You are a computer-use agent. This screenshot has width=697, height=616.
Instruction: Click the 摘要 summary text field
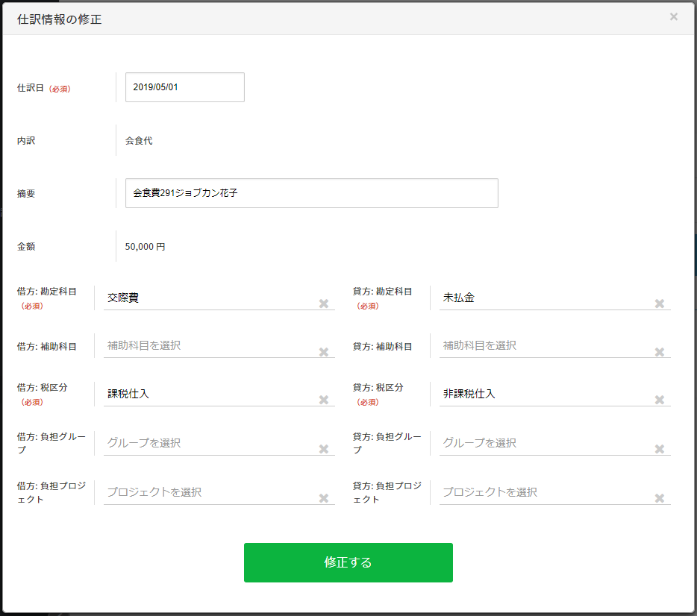311,193
